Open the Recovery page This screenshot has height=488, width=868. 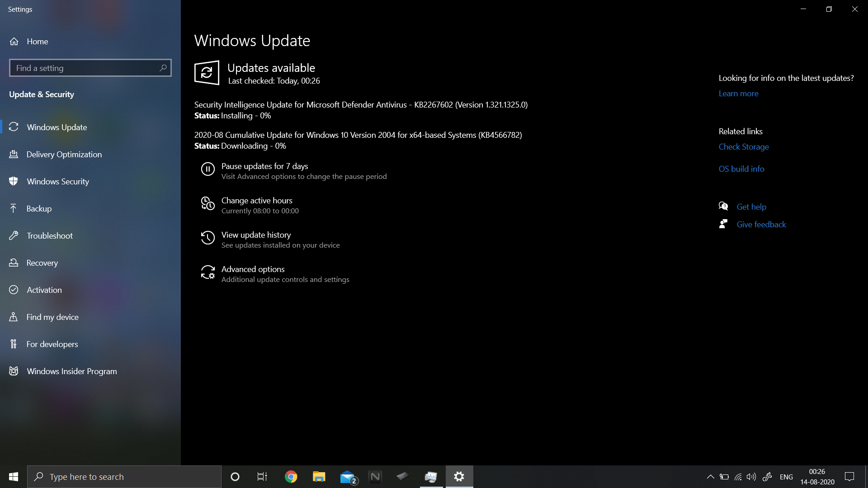click(90, 263)
